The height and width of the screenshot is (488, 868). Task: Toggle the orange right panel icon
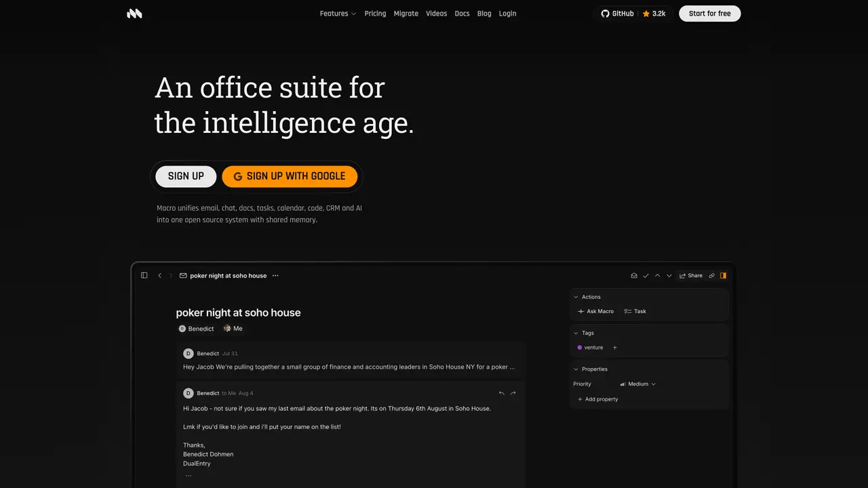[x=723, y=276]
